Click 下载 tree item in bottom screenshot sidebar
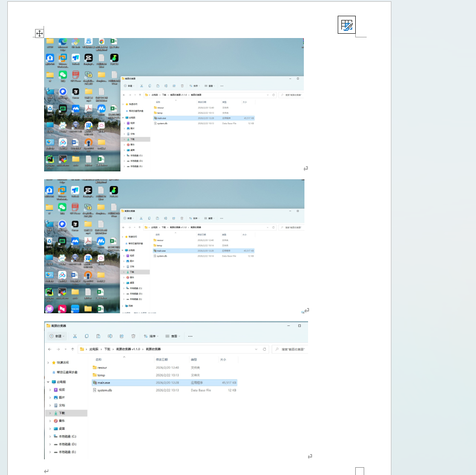 pos(62,413)
